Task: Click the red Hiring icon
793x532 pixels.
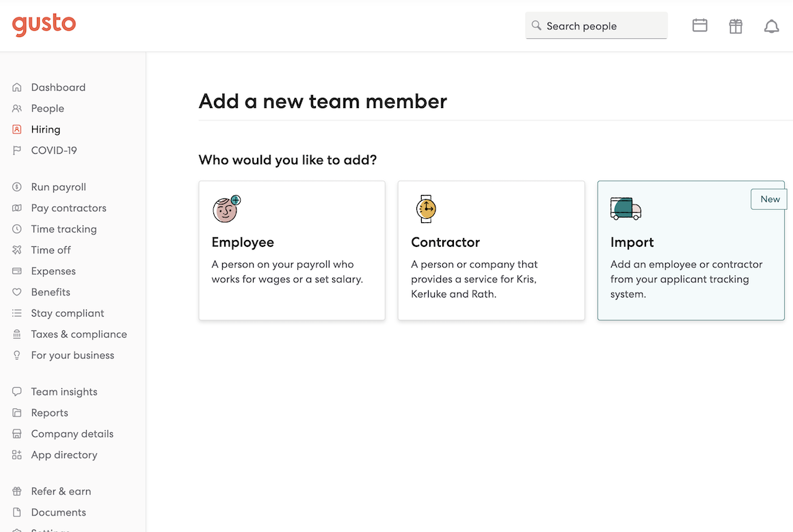Action: click(16, 129)
